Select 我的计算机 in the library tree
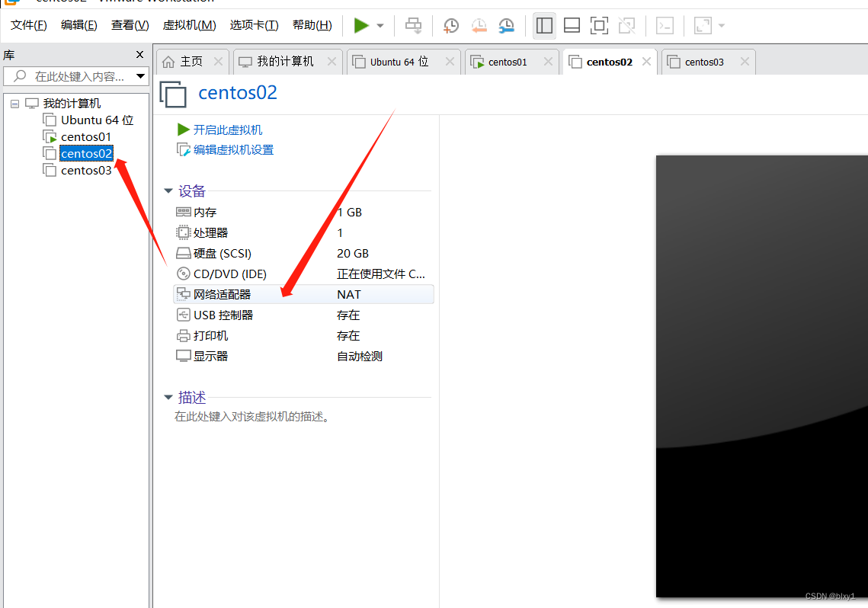868x608 pixels. coord(72,104)
